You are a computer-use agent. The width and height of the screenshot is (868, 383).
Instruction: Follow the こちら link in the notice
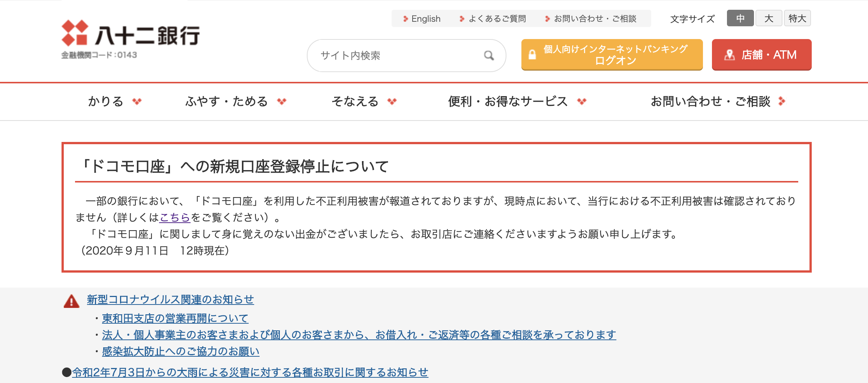tap(175, 217)
